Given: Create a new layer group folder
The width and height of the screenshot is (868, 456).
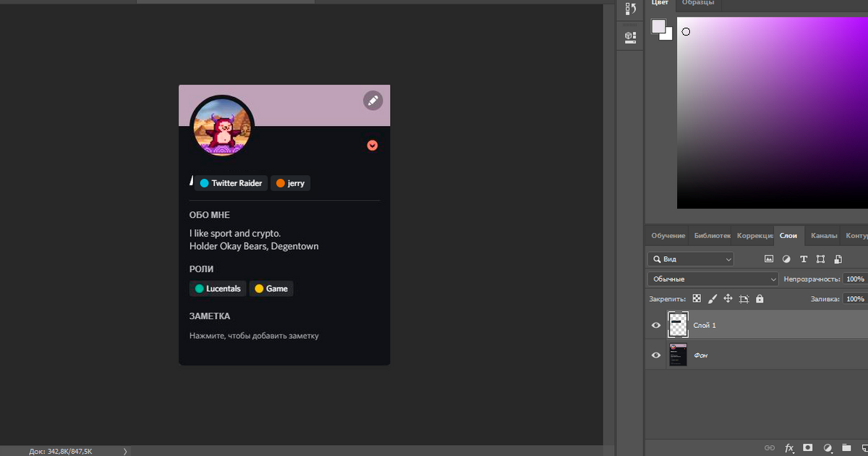Looking at the screenshot, I should click(846, 448).
